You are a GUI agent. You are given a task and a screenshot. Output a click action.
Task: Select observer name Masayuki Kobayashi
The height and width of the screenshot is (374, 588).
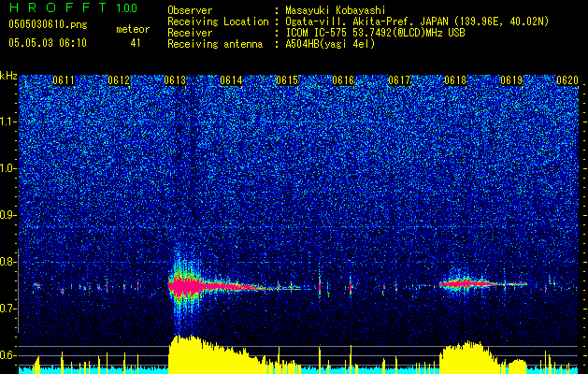coord(336,10)
